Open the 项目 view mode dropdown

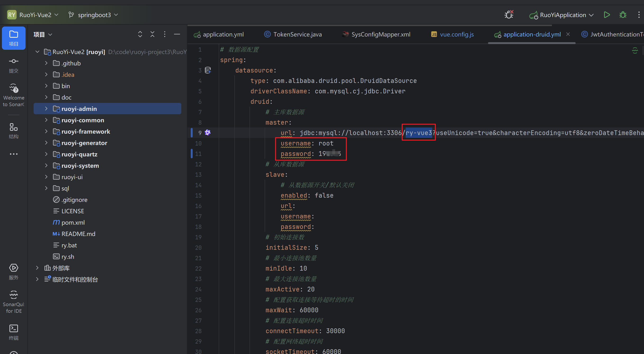point(43,34)
